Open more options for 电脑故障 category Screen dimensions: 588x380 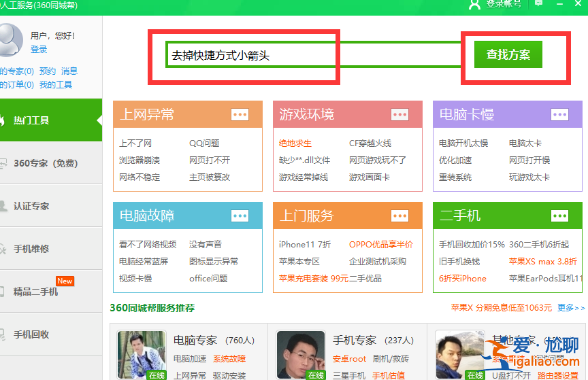coord(240,215)
